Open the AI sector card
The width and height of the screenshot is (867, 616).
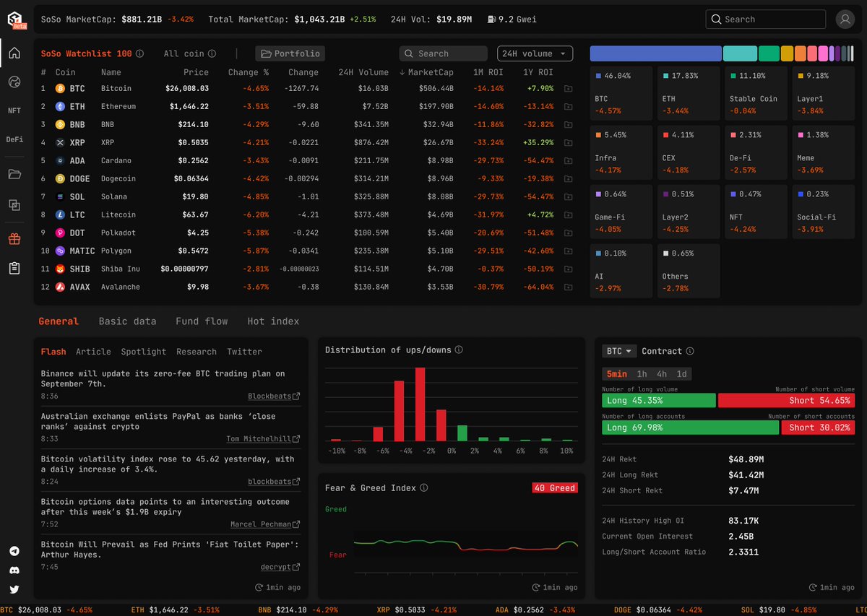[621, 270]
